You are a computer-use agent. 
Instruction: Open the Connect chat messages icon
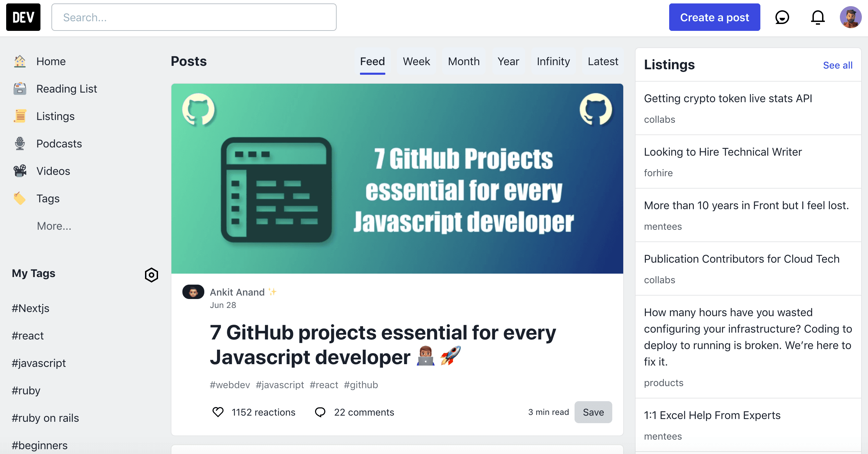point(782,17)
